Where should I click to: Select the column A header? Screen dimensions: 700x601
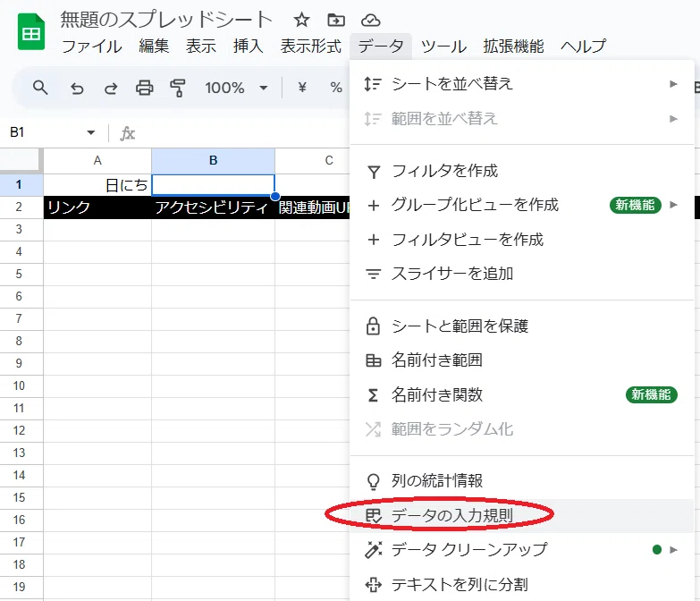(97, 161)
